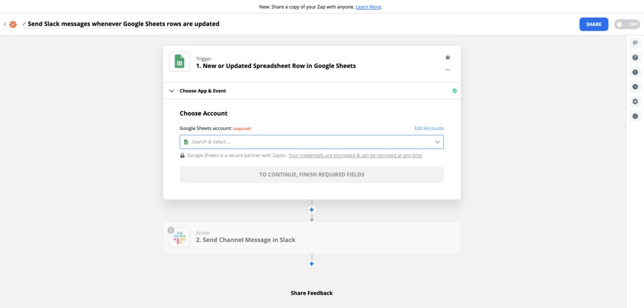The width and height of the screenshot is (644, 308).
Task: Click the Zap title text
Action: click(x=123, y=24)
